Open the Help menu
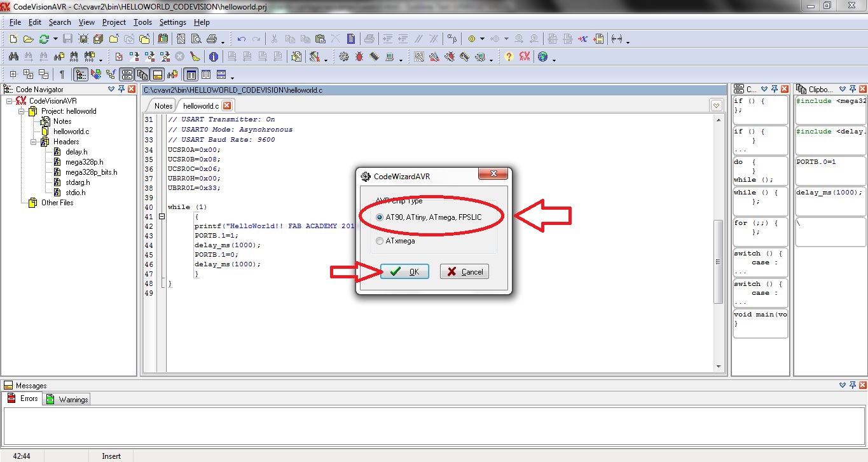The width and height of the screenshot is (868, 462). pyautogui.click(x=202, y=22)
